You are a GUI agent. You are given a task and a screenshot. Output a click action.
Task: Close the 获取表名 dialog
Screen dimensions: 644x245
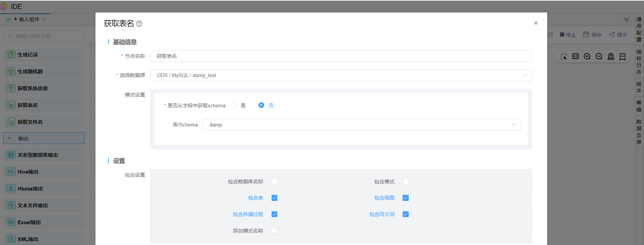click(x=536, y=23)
